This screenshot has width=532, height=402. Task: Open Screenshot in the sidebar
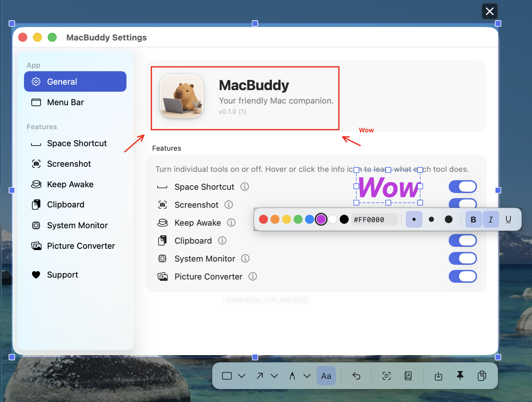click(75, 164)
